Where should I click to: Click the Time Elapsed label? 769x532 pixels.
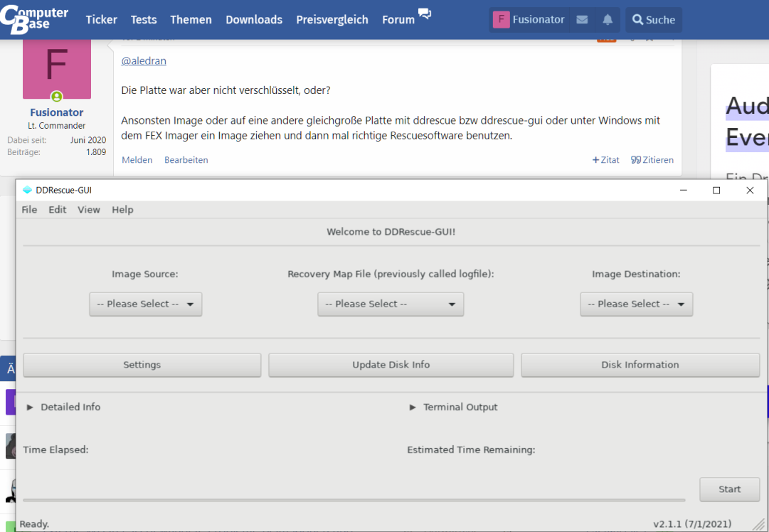pyautogui.click(x=56, y=449)
